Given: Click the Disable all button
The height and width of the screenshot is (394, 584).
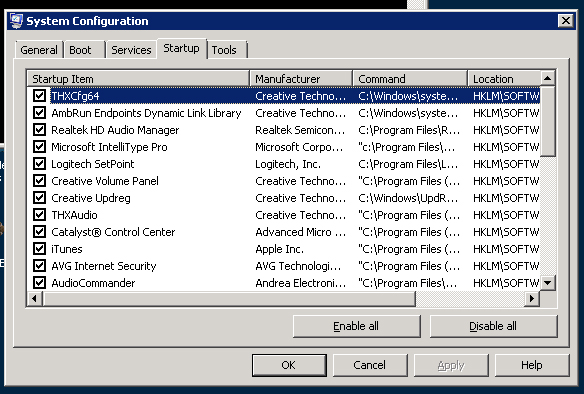Looking at the screenshot, I should pyautogui.click(x=493, y=326).
